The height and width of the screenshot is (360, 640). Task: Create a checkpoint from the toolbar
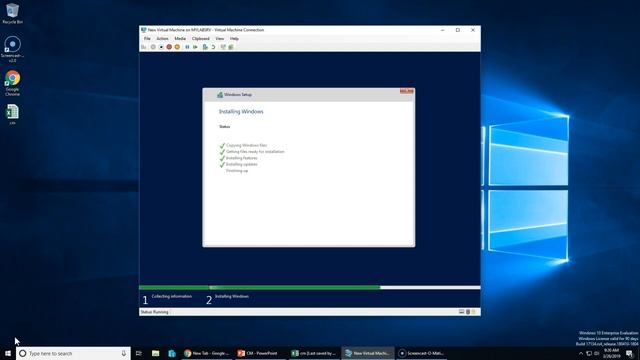click(205, 47)
